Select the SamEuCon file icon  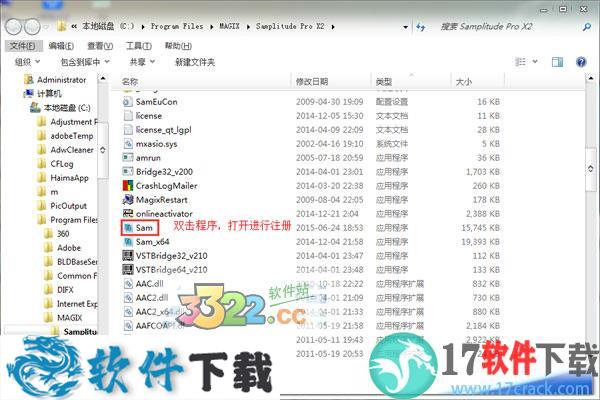click(x=128, y=102)
